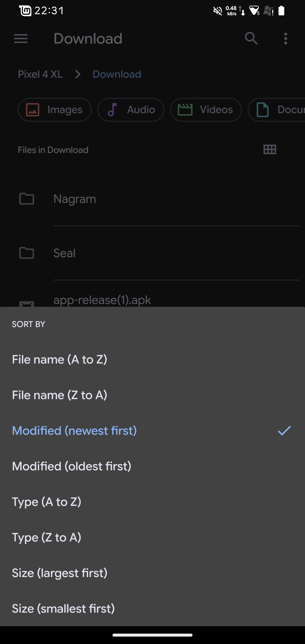Sort by Type (Z to A)

click(x=47, y=537)
